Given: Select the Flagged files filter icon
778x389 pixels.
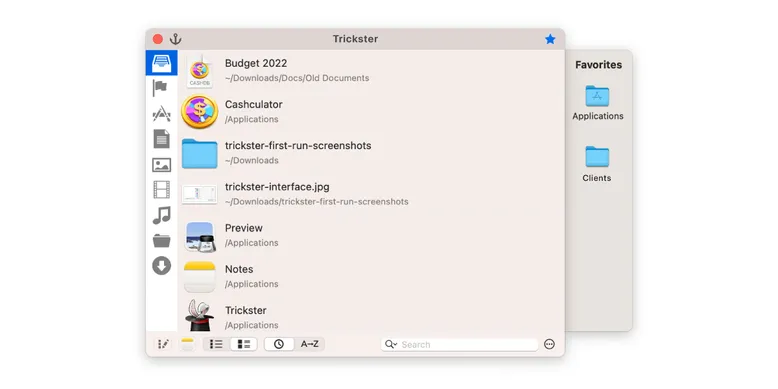Looking at the screenshot, I should (160, 88).
